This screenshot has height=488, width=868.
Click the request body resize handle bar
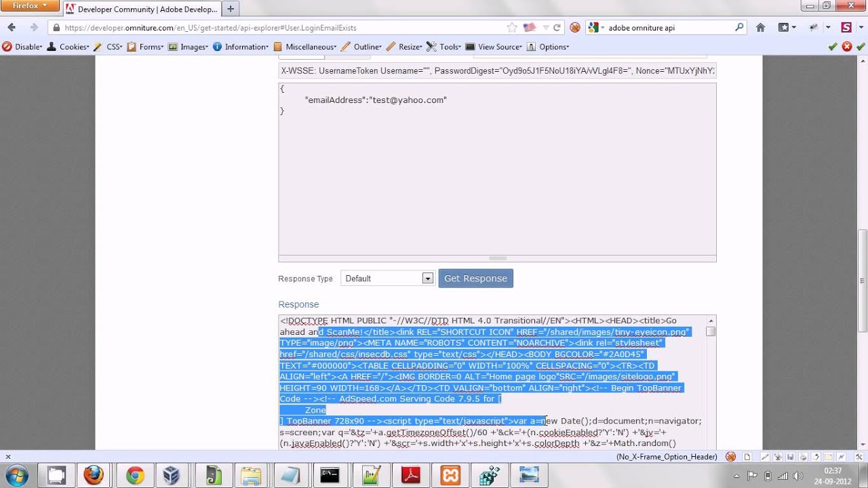tap(497, 258)
